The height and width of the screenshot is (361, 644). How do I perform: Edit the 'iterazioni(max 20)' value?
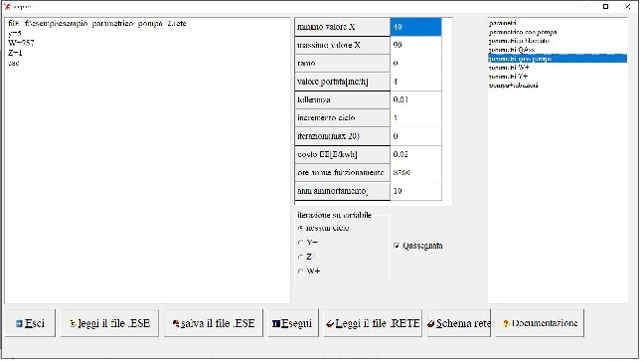(x=415, y=136)
